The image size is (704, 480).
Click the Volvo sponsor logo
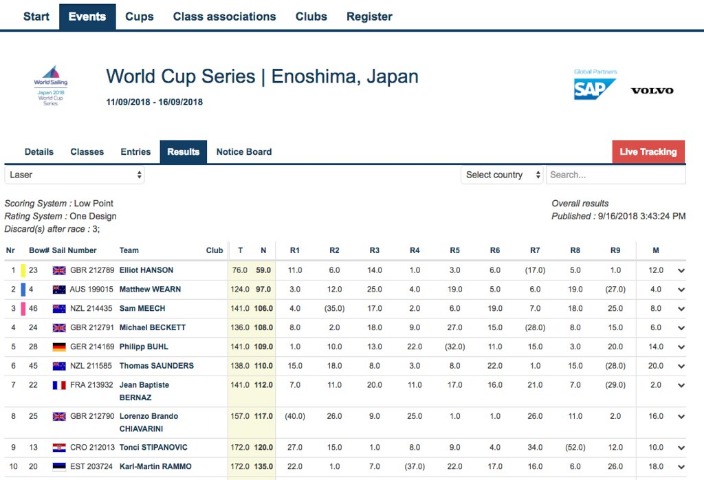coord(652,91)
